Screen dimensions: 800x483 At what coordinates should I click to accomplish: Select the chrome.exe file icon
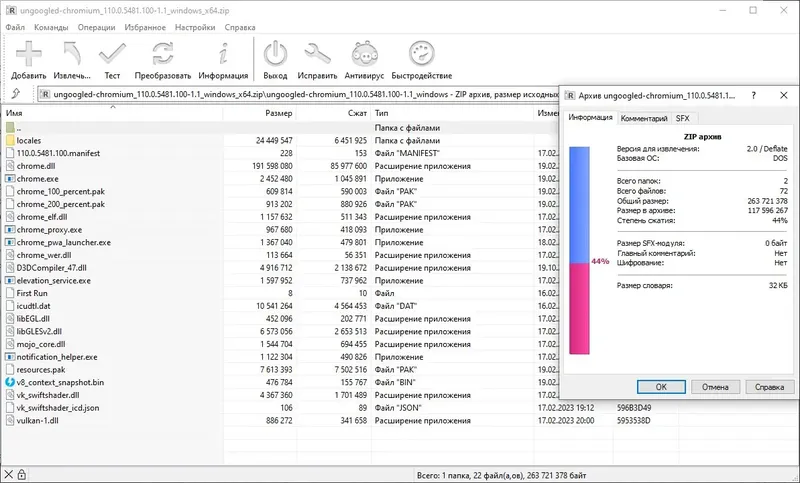click(10, 179)
